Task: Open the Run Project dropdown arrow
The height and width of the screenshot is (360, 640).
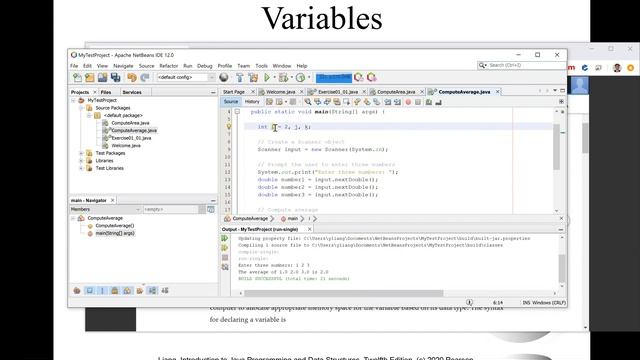Action: [274, 77]
